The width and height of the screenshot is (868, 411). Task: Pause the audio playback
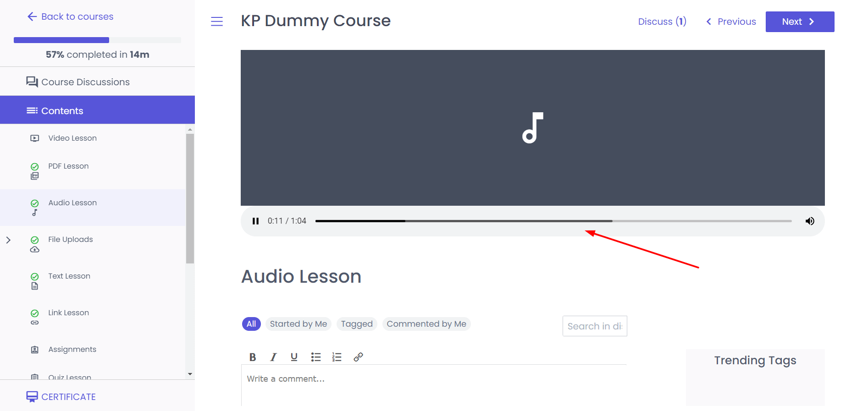pos(255,221)
